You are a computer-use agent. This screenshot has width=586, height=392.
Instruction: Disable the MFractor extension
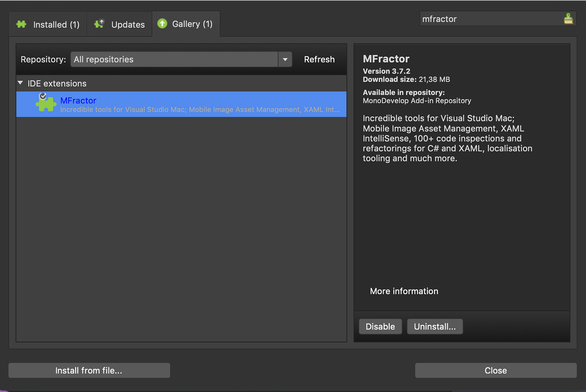click(x=380, y=326)
